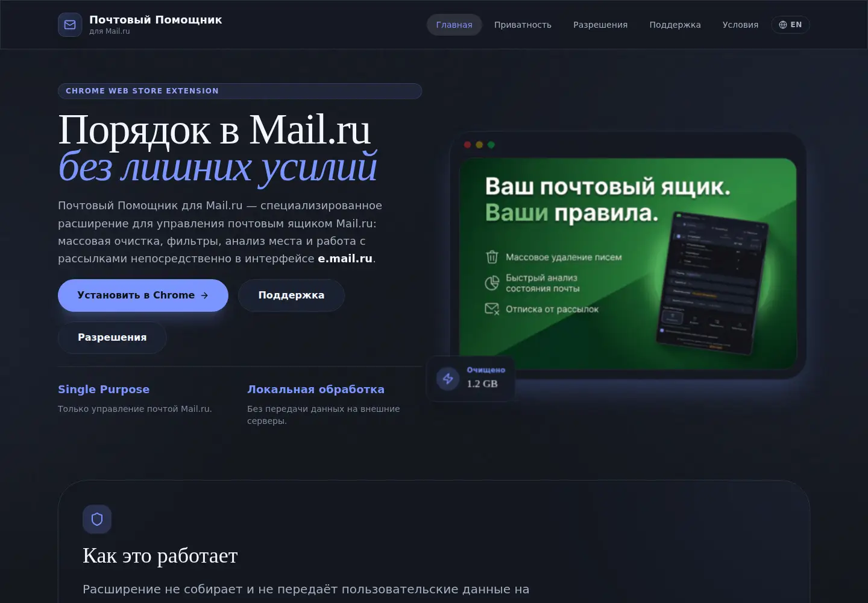The width and height of the screenshot is (868, 603).
Task: Open the 'Условия' nav link
Action: coord(740,25)
